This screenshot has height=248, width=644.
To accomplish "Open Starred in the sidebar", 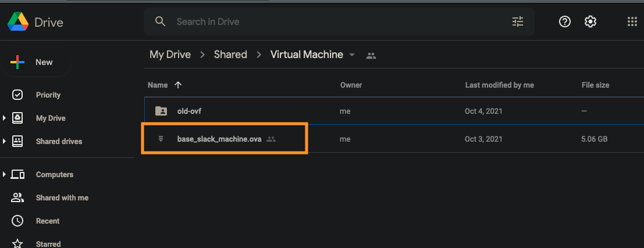I will tap(48, 245).
